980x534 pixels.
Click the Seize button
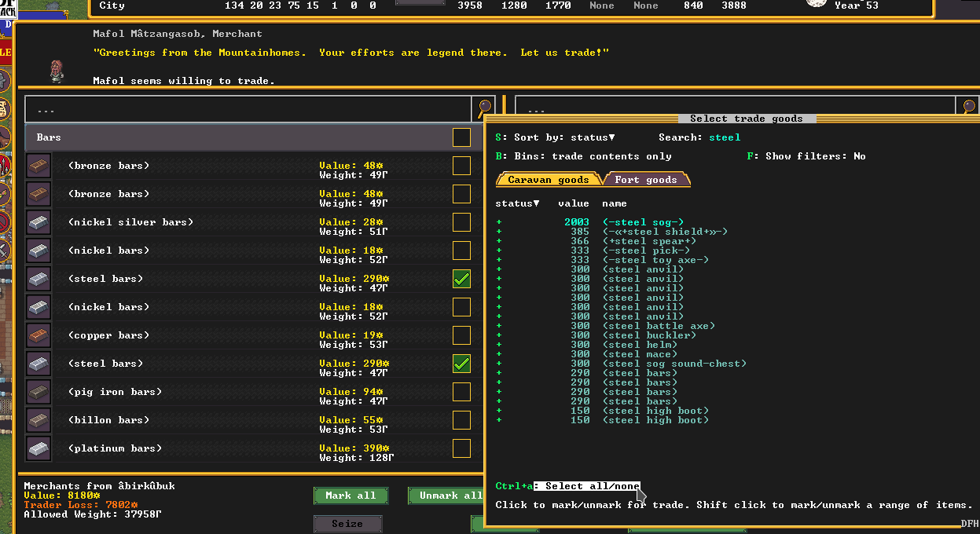(347, 524)
